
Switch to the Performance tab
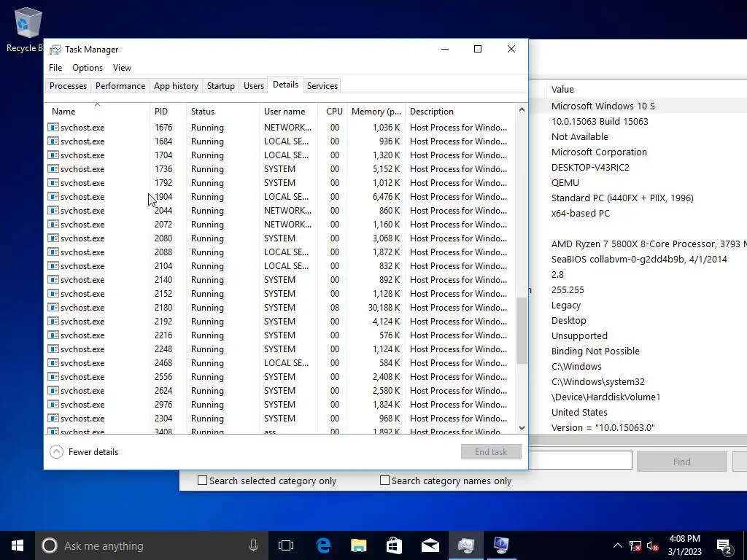point(120,86)
